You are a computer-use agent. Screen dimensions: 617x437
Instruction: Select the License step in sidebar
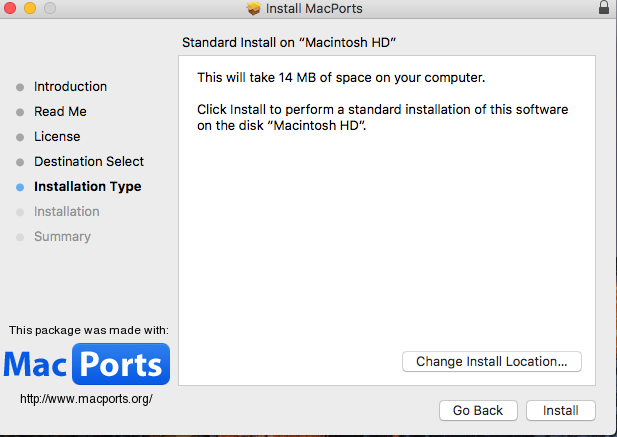click(57, 136)
